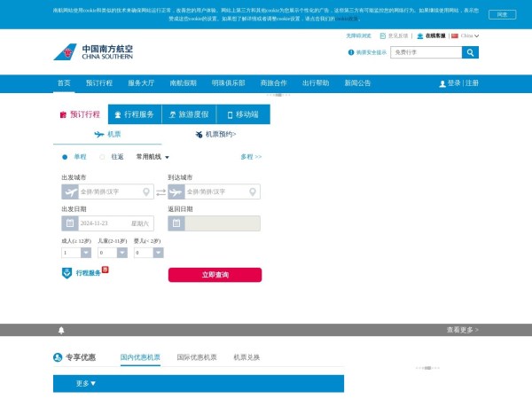Click the departure date calendar icon
The height and width of the screenshot is (399, 532).
[70, 223]
